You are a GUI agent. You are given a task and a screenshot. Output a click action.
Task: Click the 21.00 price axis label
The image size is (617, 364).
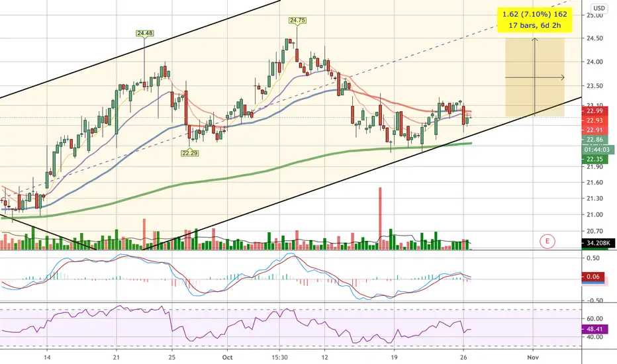tap(594, 215)
